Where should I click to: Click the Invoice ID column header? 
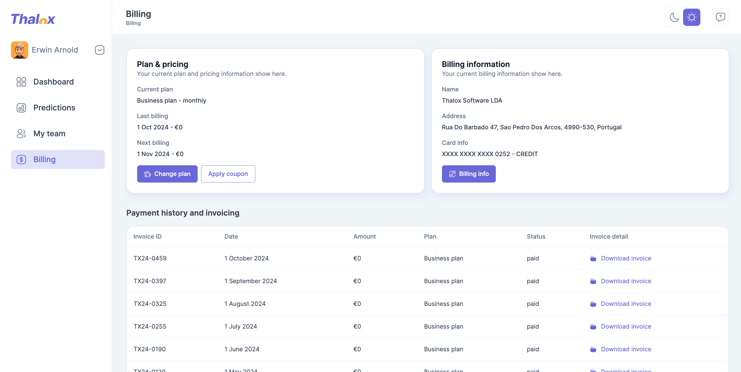147,237
